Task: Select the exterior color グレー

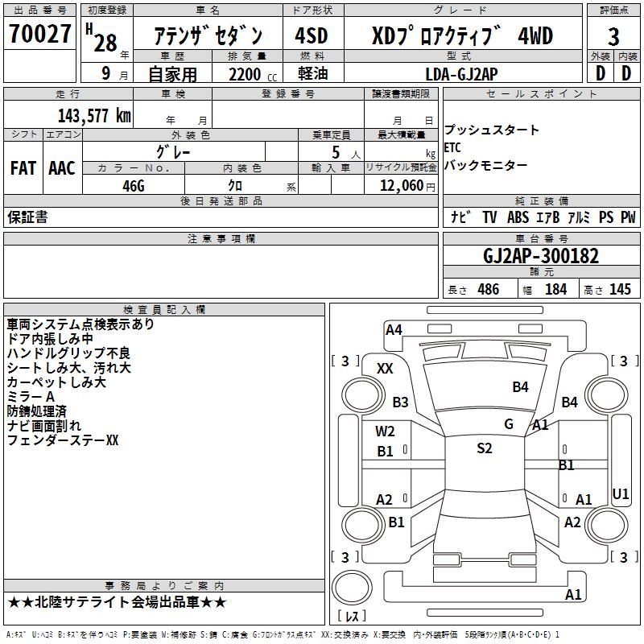Action: tap(173, 152)
